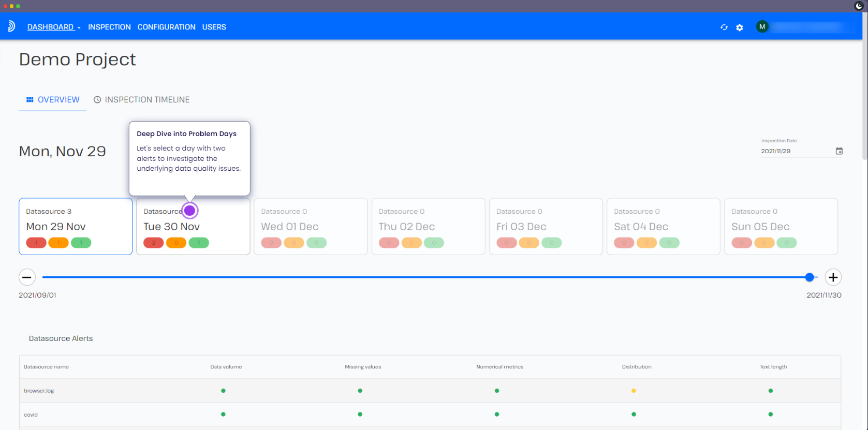868x430 pixels.
Task: Navigate to USERS
Action: point(214,27)
